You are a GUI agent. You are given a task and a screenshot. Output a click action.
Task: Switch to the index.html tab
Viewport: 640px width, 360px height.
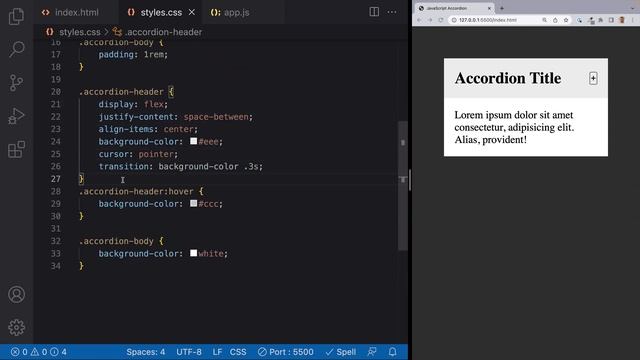(76, 12)
